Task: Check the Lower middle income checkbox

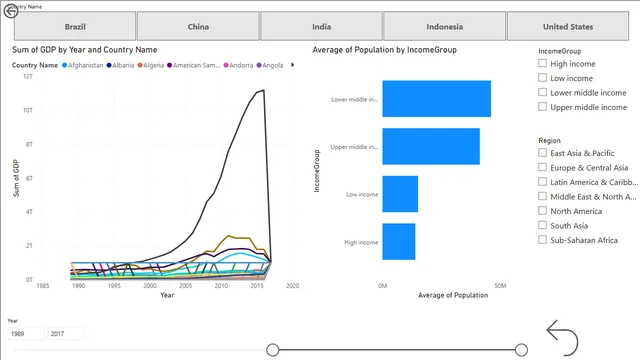Action: pyautogui.click(x=542, y=92)
